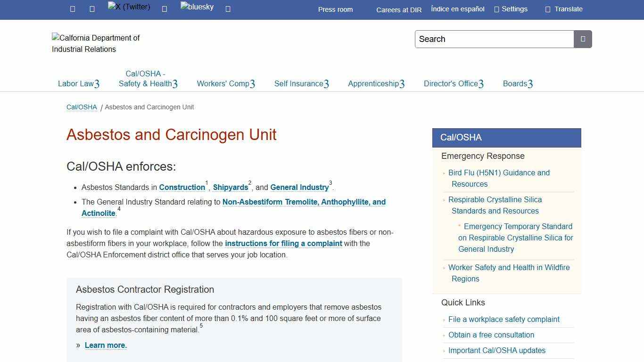The width and height of the screenshot is (644, 362).
Task: Select the Translate icon in the header
Action: [x=563, y=8]
